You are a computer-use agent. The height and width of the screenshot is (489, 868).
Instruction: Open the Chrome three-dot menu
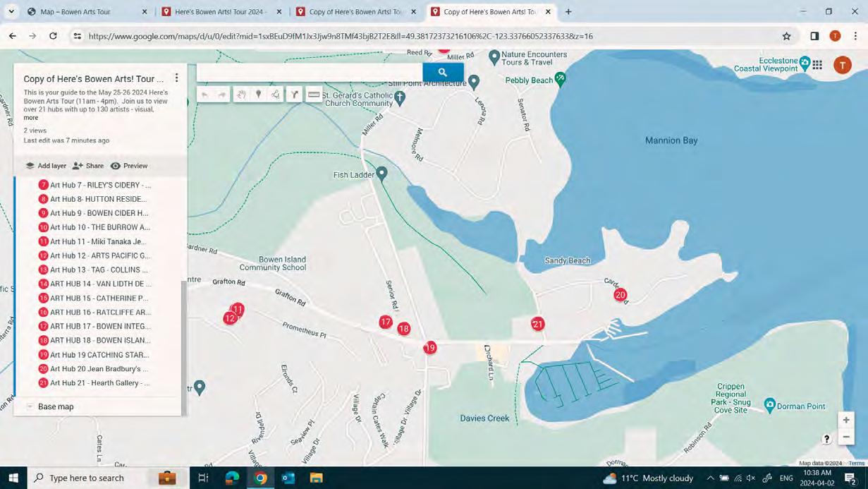pyautogui.click(x=855, y=36)
